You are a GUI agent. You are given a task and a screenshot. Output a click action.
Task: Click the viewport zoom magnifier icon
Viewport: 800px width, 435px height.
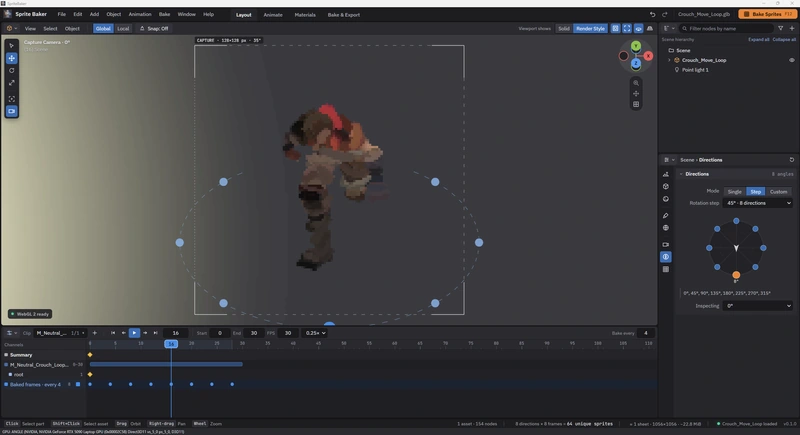point(636,83)
